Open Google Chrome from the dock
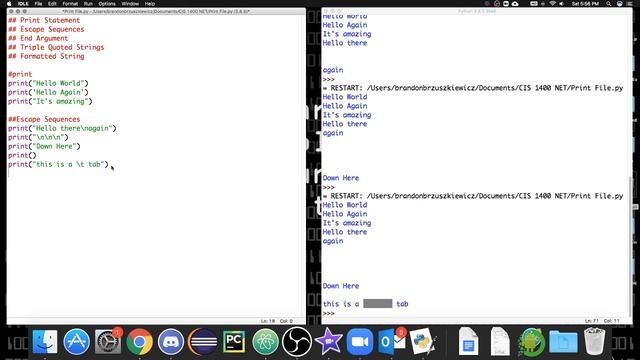The width and height of the screenshot is (640, 360). 139,341
